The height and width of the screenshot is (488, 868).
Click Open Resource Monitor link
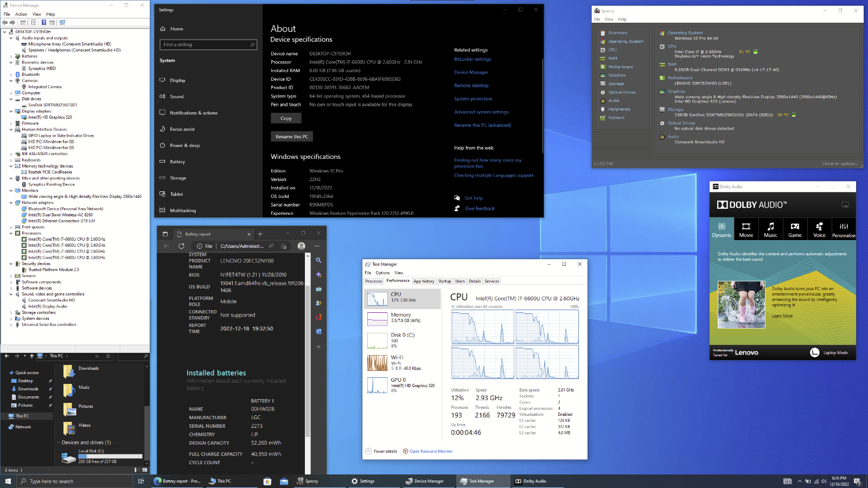click(431, 451)
